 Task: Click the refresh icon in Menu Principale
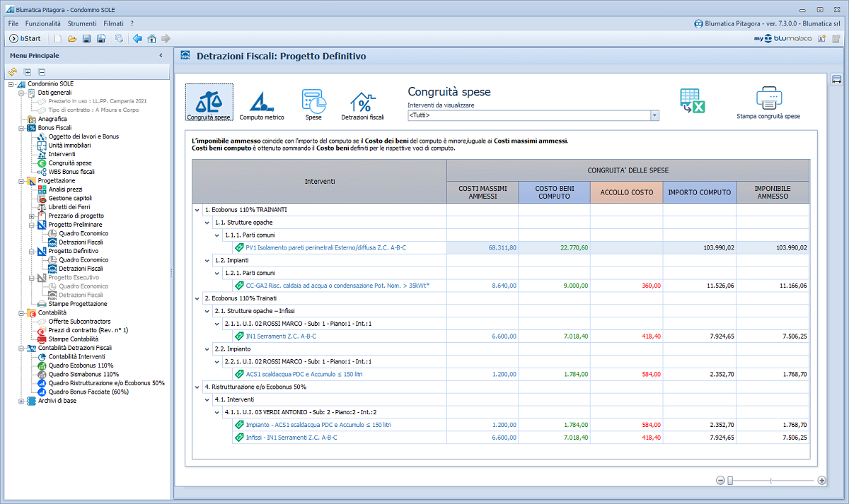tap(13, 72)
